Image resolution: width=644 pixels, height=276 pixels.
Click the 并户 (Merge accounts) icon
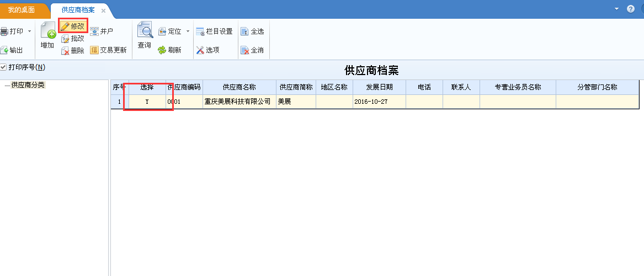click(x=94, y=31)
